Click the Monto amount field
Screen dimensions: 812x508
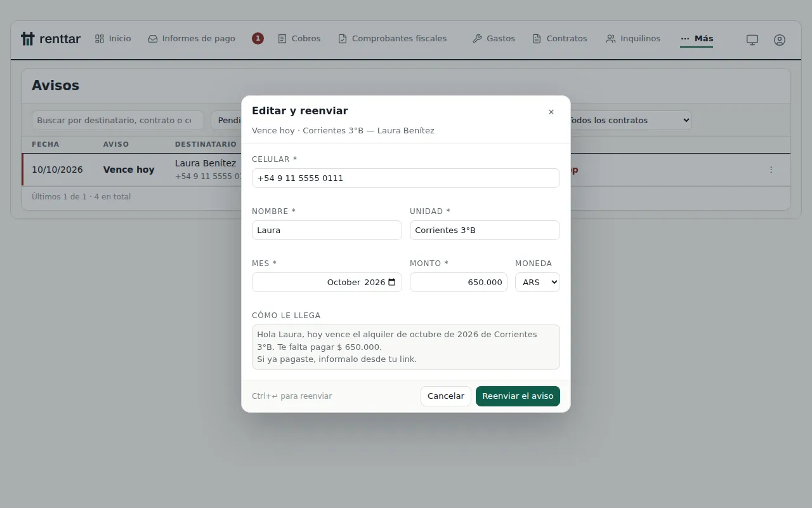(459, 282)
